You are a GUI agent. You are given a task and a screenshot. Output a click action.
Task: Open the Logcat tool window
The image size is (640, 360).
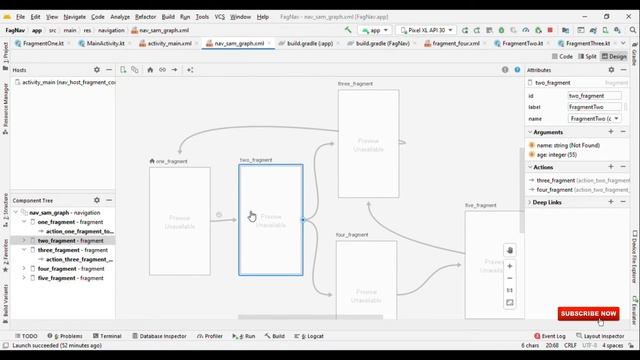point(309,336)
